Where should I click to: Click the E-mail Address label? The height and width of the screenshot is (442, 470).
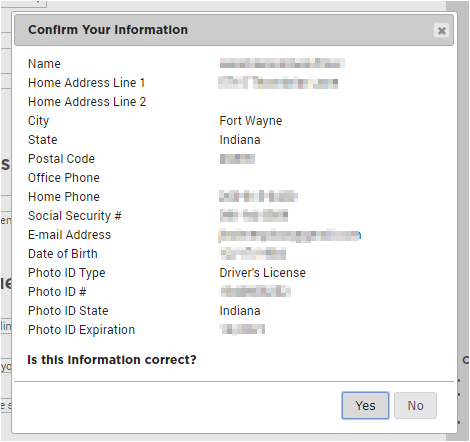click(69, 235)
